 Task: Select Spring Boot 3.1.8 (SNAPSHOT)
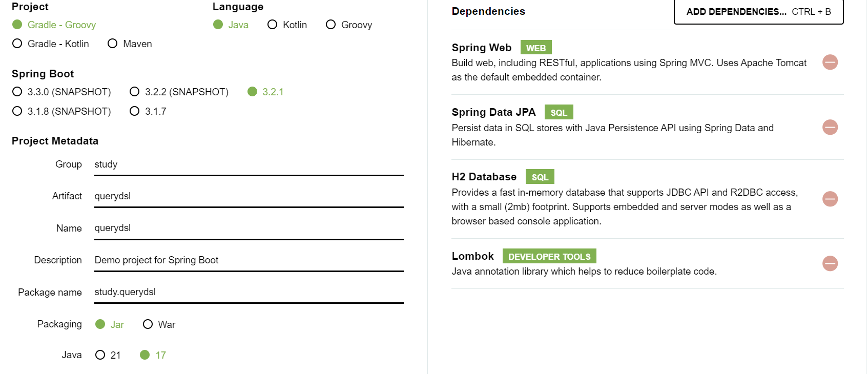click(x=61, y=111)
